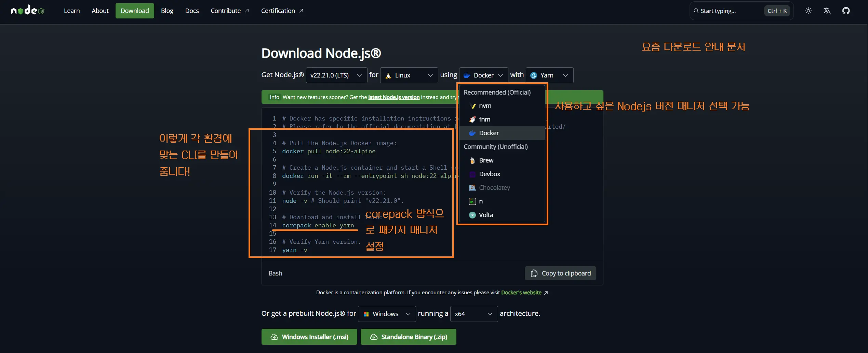Click the Bash language label

click(275, 273)
